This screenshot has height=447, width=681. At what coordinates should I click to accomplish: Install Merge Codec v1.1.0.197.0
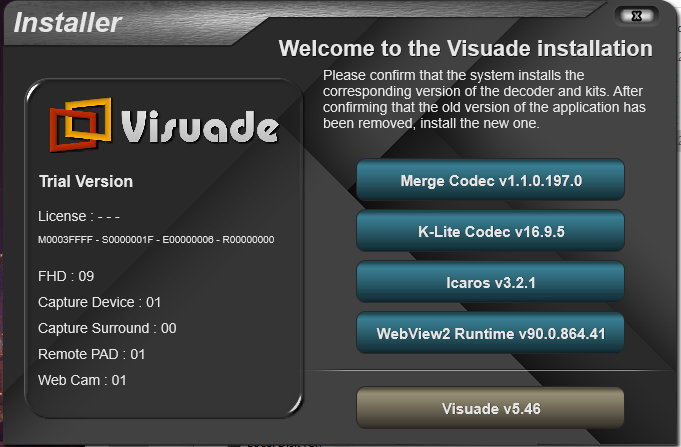pyautogui.click(x=490, y=181)
